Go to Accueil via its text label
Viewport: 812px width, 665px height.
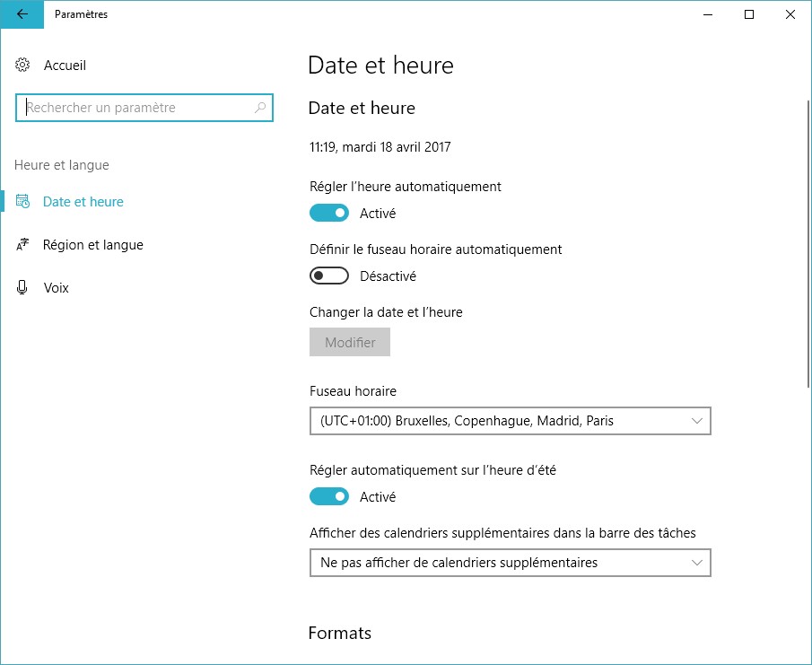click(65, 66)
